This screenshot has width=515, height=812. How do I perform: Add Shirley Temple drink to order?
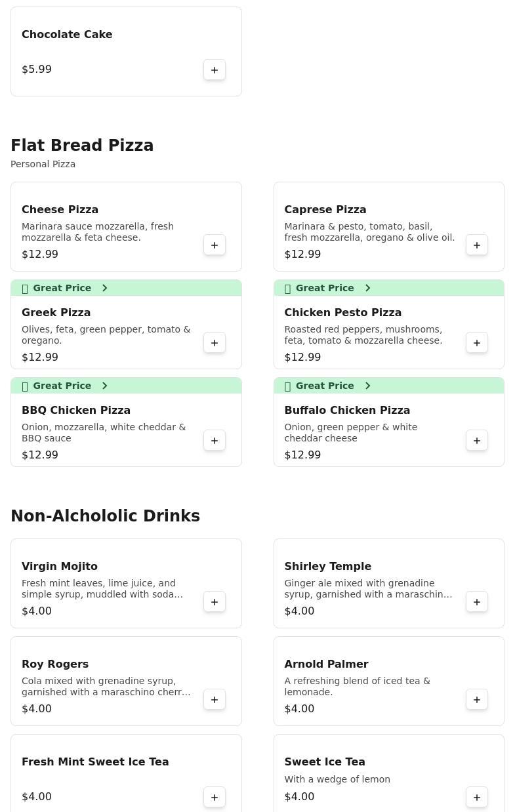pyautogui.click(x=477, y=602)
